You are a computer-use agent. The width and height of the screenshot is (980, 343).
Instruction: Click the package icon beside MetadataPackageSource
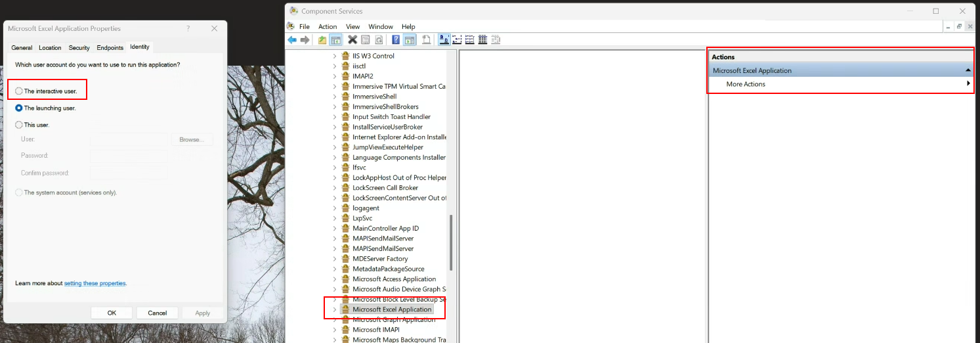tap(345, 269)
